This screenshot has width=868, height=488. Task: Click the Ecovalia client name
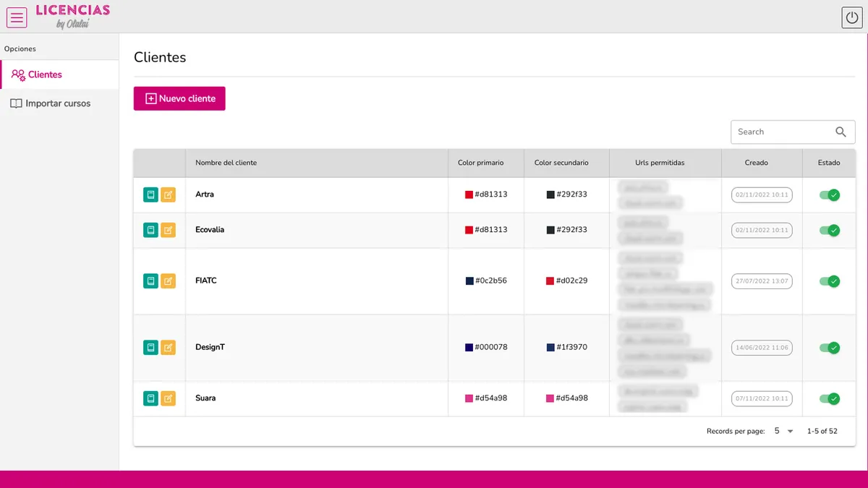point(210,230)
